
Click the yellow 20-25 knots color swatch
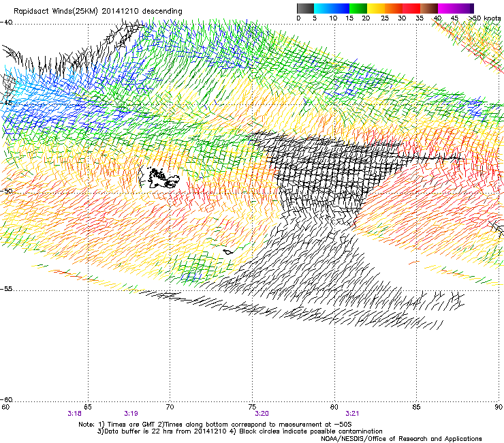[x=376, y=9]
